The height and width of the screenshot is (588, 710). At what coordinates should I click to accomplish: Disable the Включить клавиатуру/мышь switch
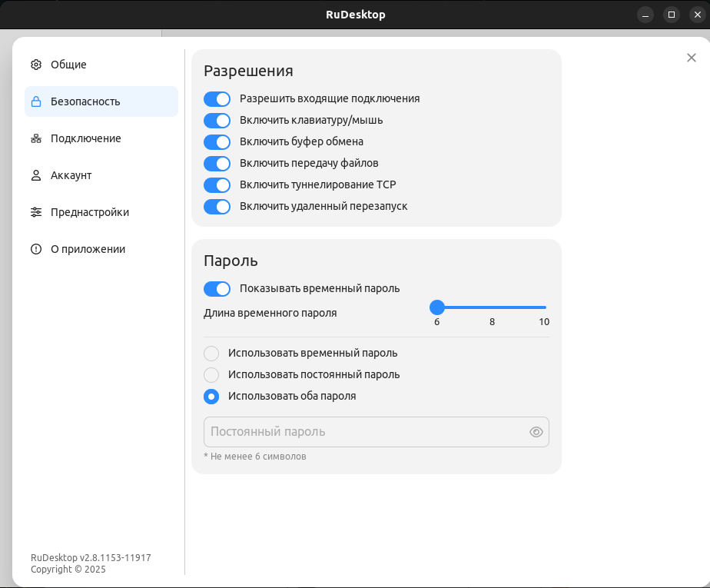click(217, 121)
